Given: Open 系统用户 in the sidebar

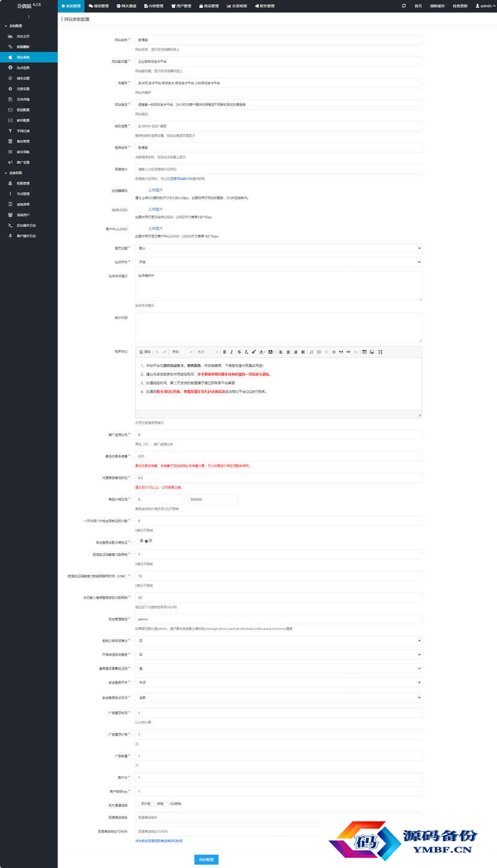Looking at the screenshot, I should (29, 215).
